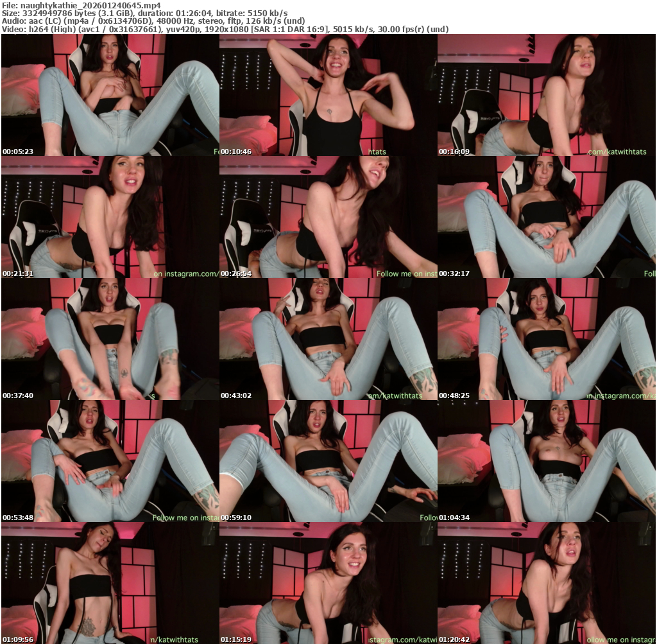Click the File name line in header
This screenshot has height=644, width=657.
coord(81,5)
